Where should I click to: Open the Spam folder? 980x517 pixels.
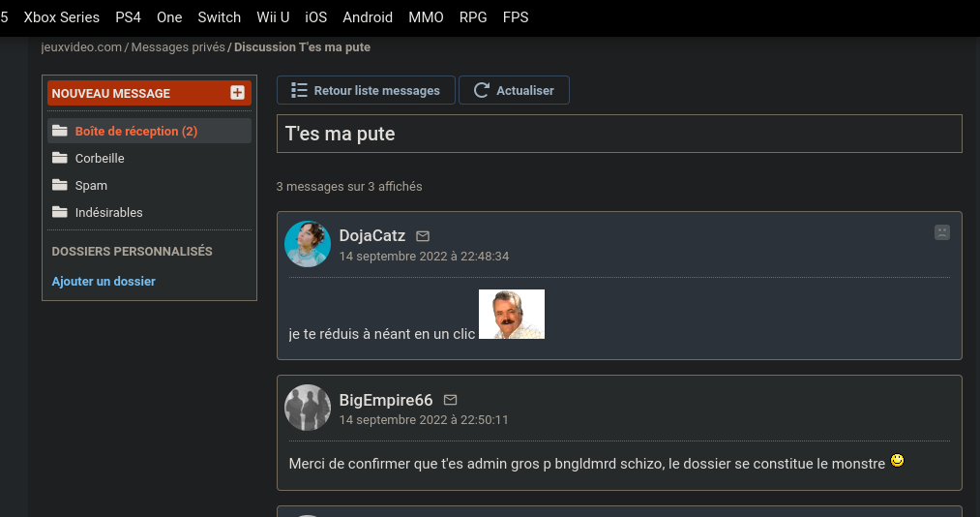[x=91, y=186]
